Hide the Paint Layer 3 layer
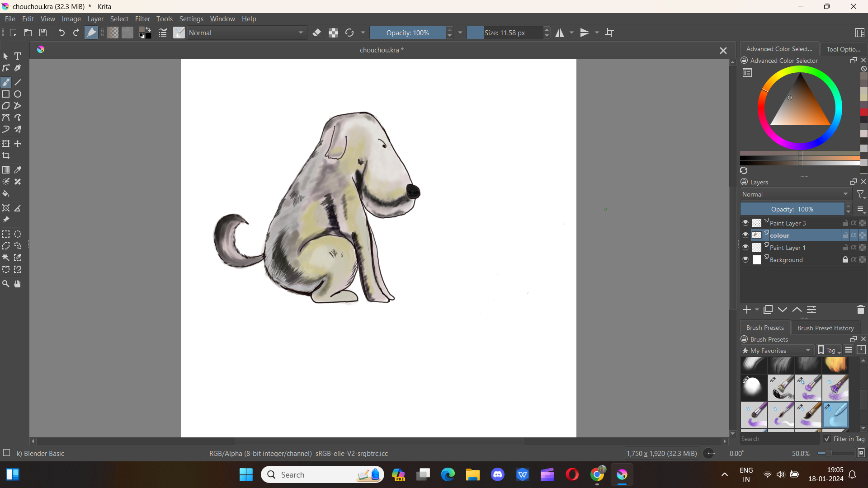868x488 pixels. coord(745,223)
